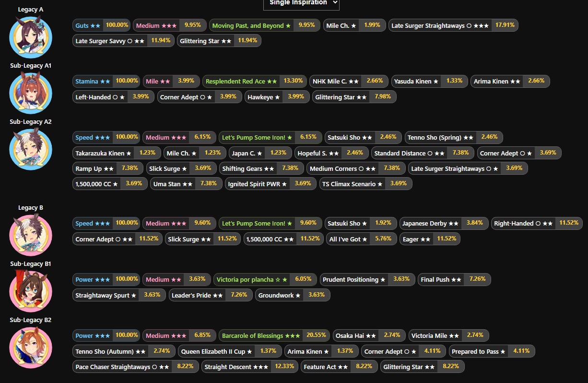Click Let's Pump Some Iron! 6.15% tag
This screenshot has height=383, width=588.
click(270, 137)
